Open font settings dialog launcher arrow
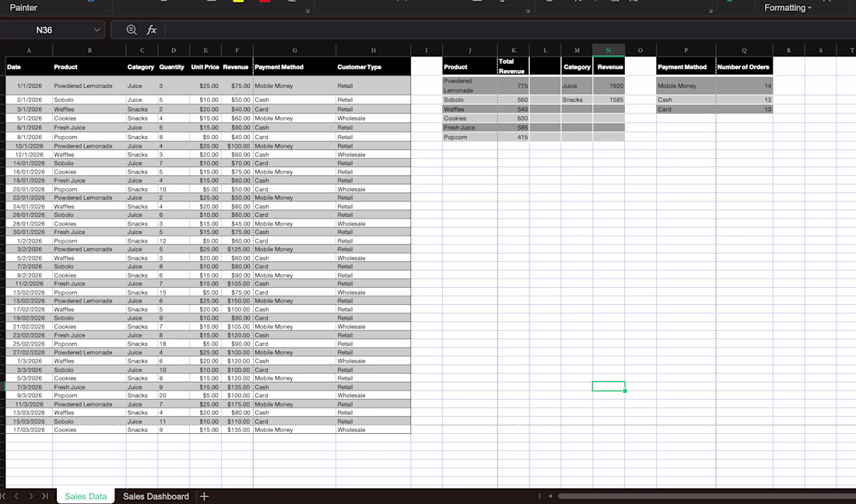 pos(307,10)
